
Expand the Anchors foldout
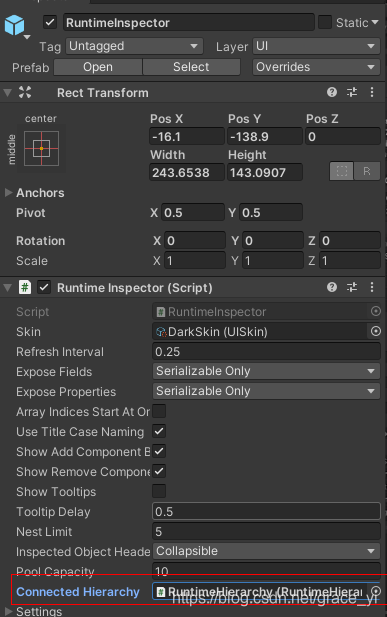(x=8, y=192)
